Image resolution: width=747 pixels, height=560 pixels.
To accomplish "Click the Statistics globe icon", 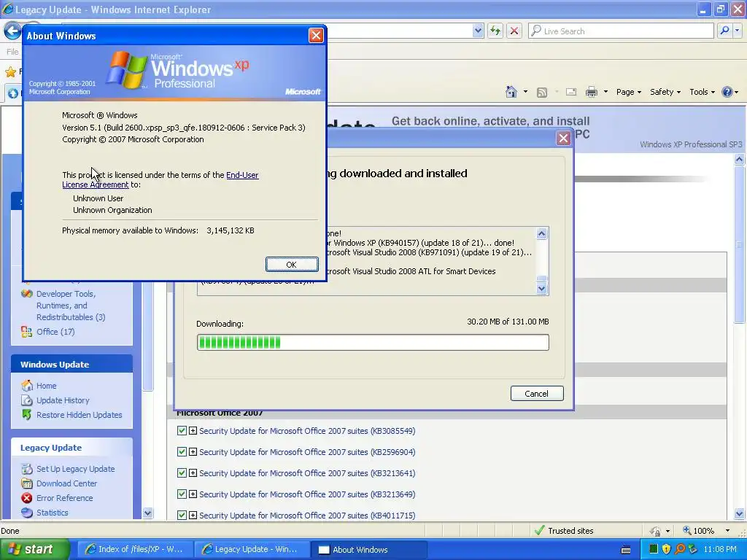I will tap(27, 513).
